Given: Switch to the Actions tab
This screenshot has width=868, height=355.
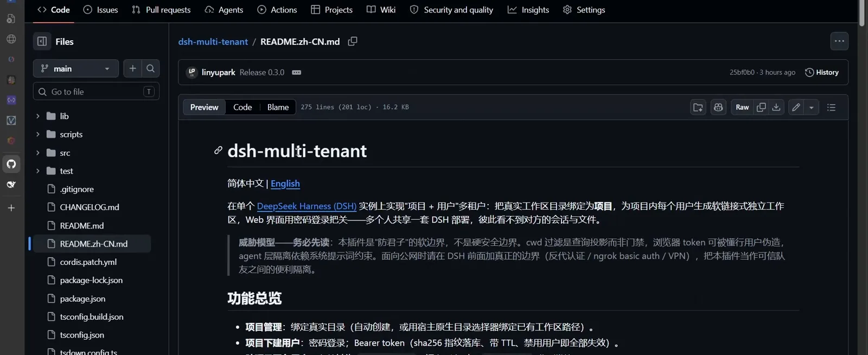Looking at the screenshot, I should point(277,10).
